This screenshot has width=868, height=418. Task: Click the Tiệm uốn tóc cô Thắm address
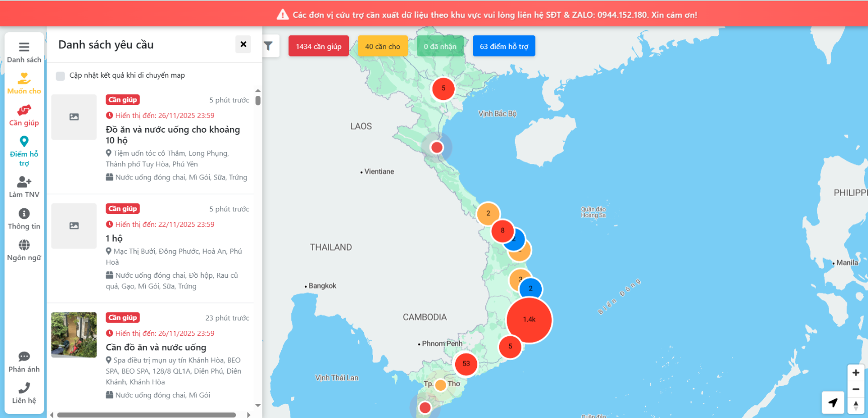167,158
